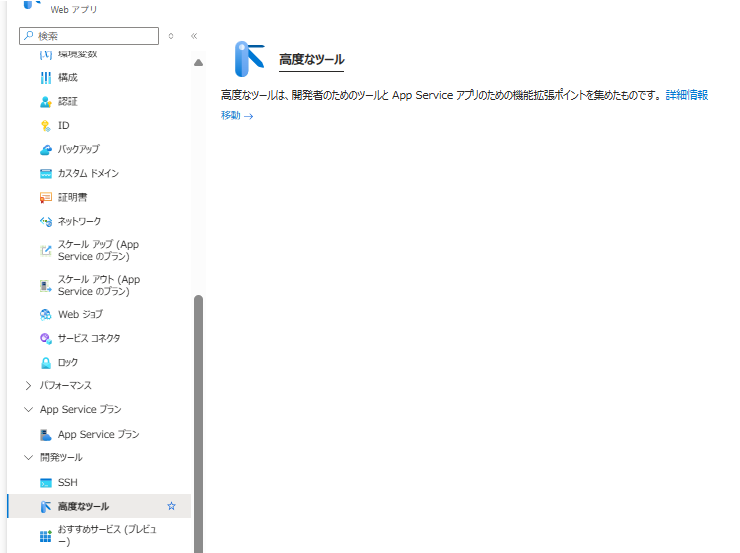Viewport: 740px width, 553px height.
Task: Click the sidebar scroll-up arrow
Action: click(199, 63)
